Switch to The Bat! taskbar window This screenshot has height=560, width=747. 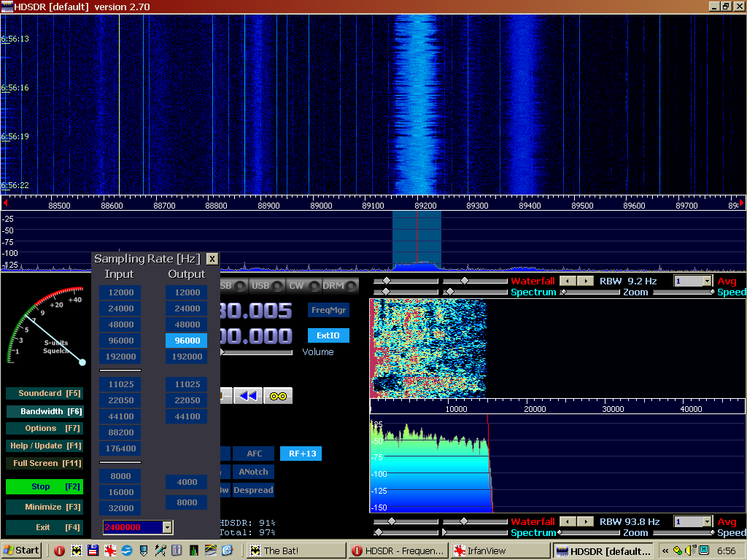pyautogui.click(x=295, y=551)
